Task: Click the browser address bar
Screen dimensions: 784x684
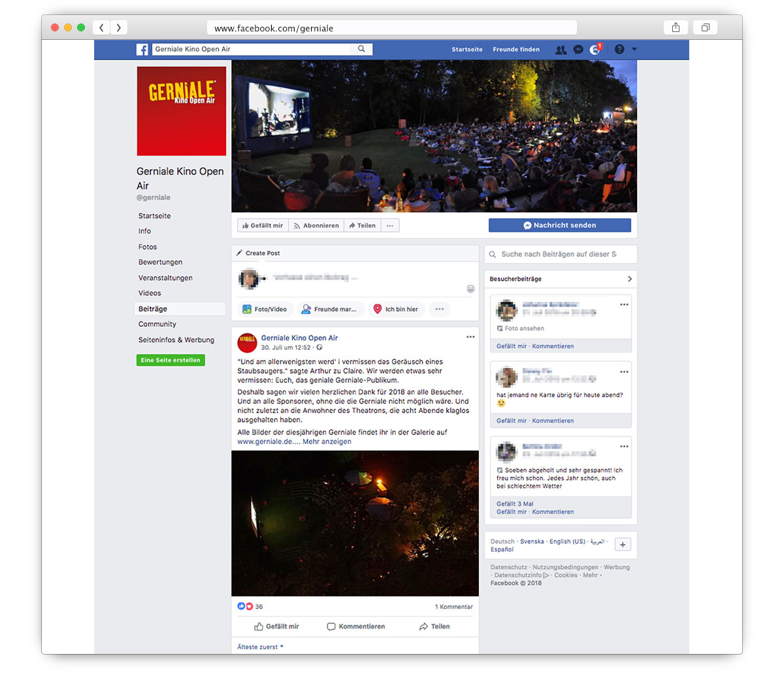Action: click(392, 28)
